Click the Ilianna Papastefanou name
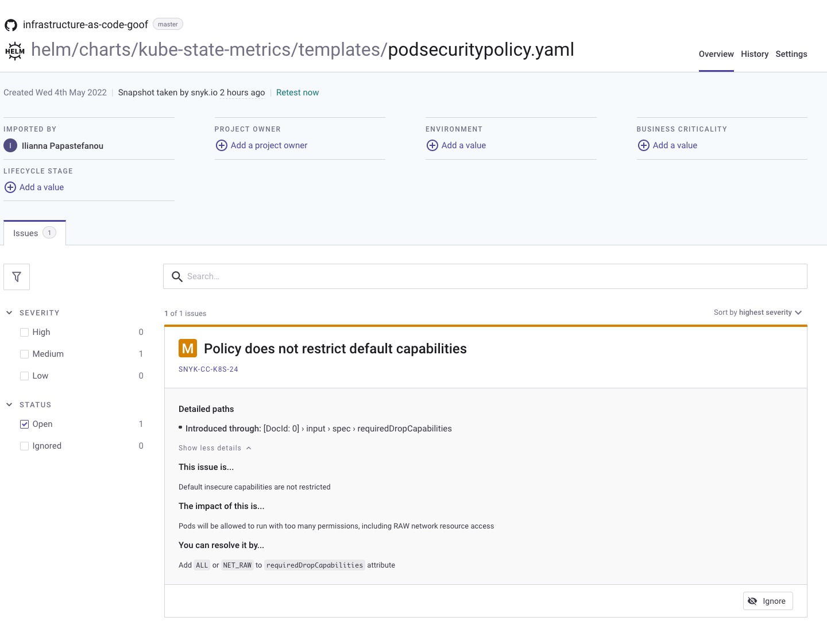827x644 pixels. (63, 146)
